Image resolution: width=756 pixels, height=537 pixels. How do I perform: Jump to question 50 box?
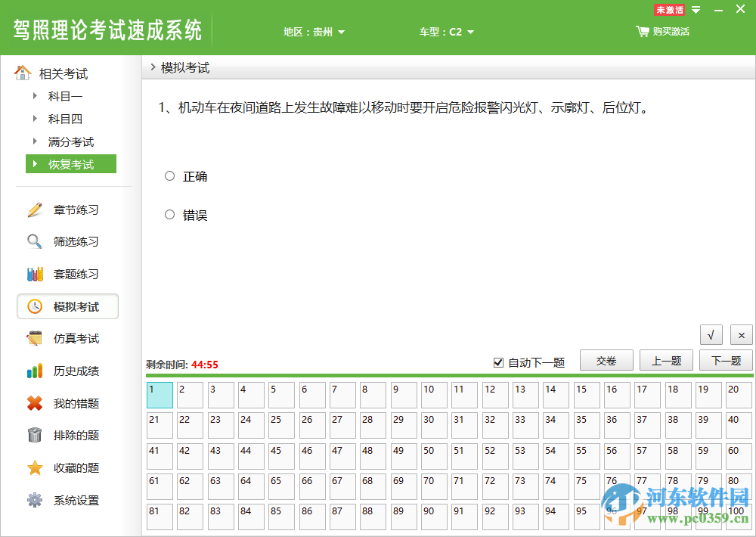[434, 456]
